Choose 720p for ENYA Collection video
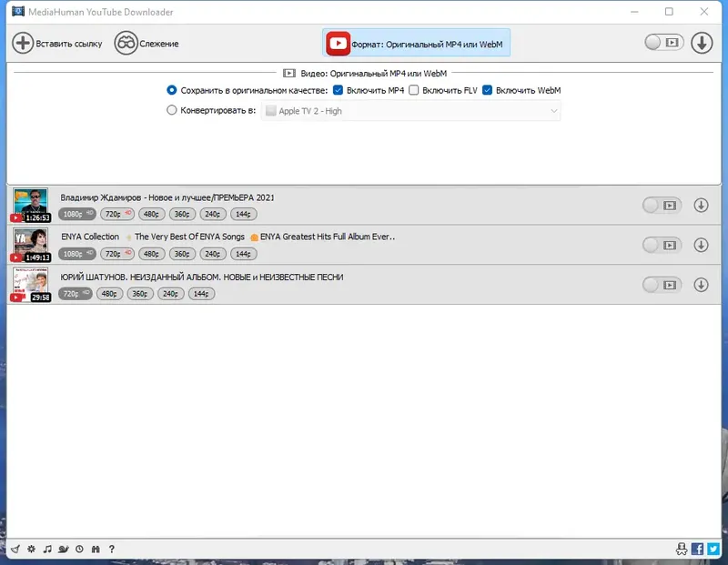Screen dimensions: 728x565 (117, 254)
